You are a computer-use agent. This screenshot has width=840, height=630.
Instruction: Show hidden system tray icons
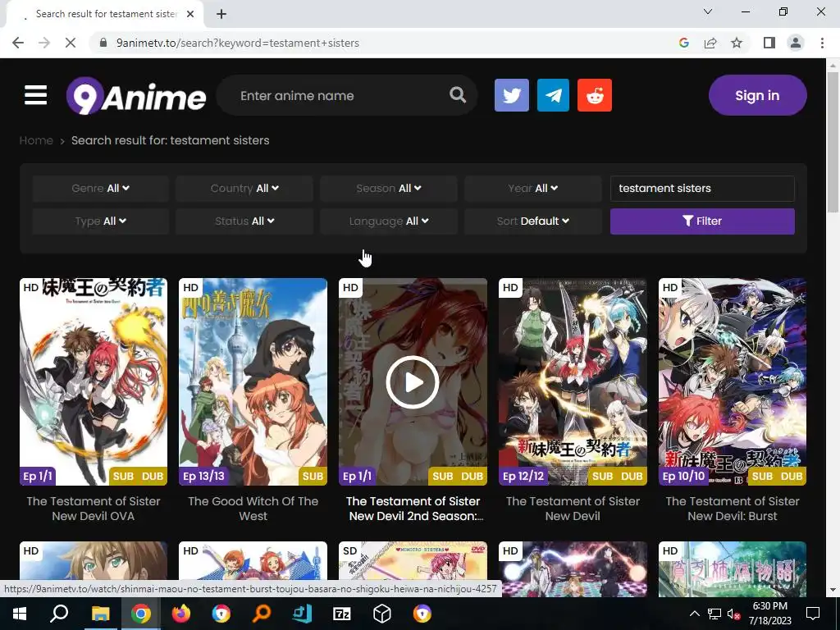694,614
